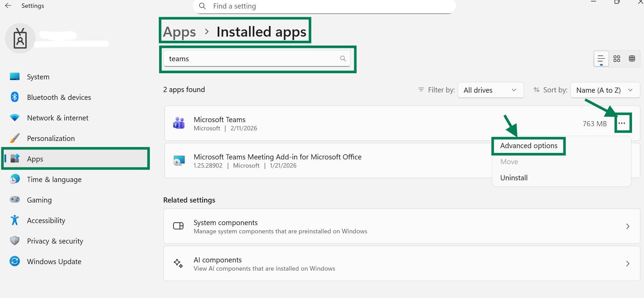Choose Uninstall from the context menu
This screenshot has height=298, width=644.
click(514, 178)
